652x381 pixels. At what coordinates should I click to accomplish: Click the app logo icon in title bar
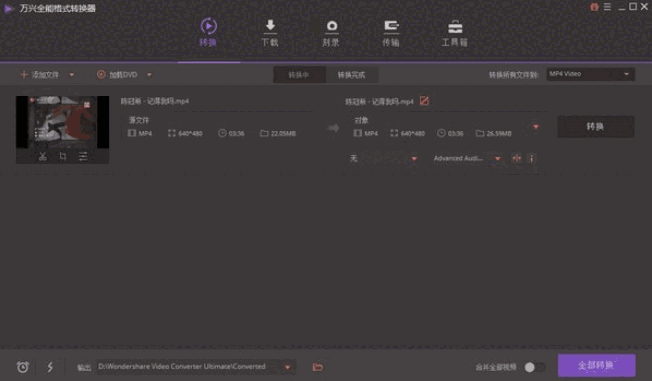point(8,8)
